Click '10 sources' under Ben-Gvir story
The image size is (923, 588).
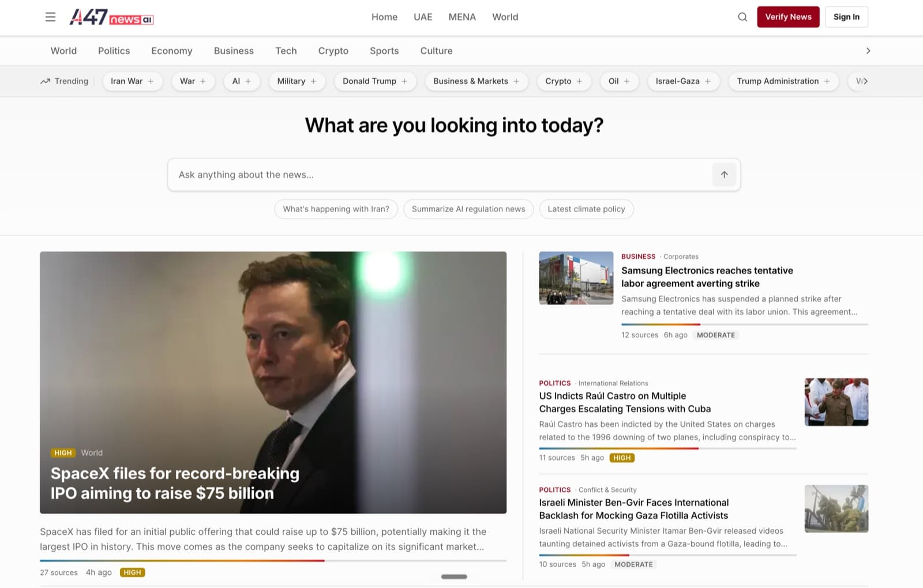tap(557, 564)
